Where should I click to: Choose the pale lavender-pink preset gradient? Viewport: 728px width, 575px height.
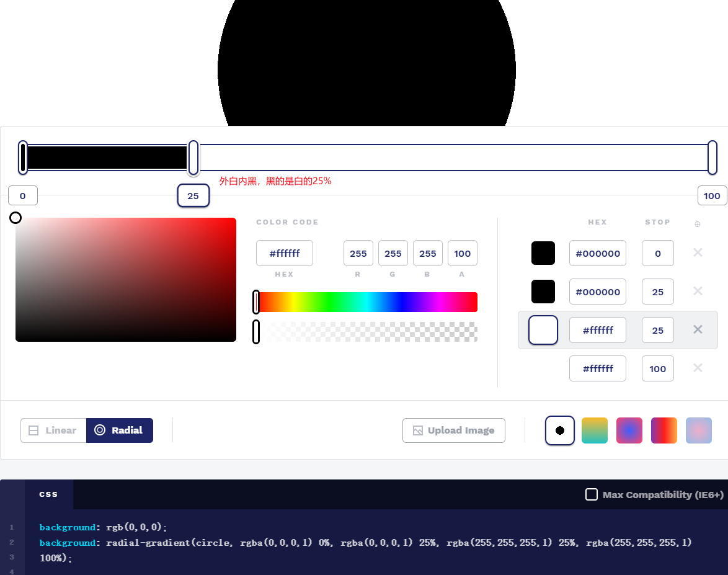click(699, 430)
